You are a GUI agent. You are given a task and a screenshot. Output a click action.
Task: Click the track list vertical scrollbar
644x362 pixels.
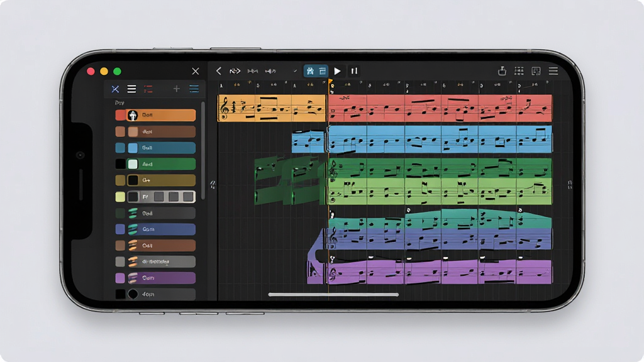tap(203, 150)
